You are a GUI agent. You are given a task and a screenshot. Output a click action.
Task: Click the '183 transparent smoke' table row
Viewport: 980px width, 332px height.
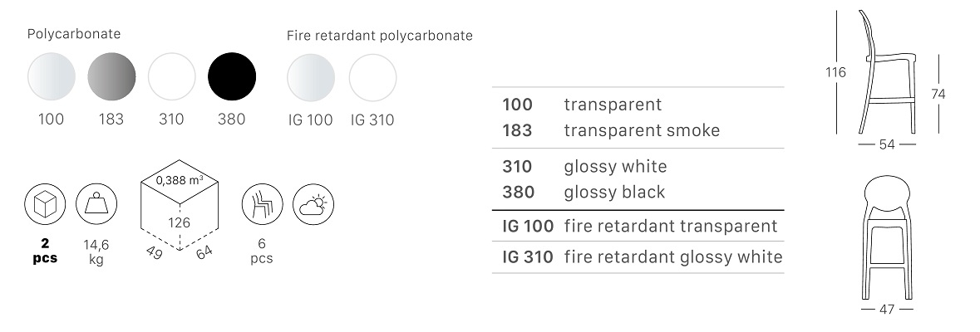tap(638, 130)
